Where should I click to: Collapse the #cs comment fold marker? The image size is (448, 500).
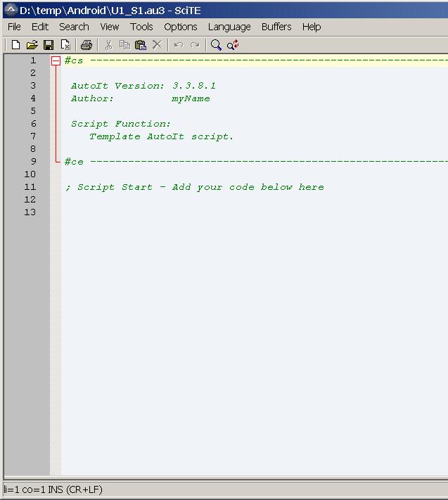[x=56, y=60]
